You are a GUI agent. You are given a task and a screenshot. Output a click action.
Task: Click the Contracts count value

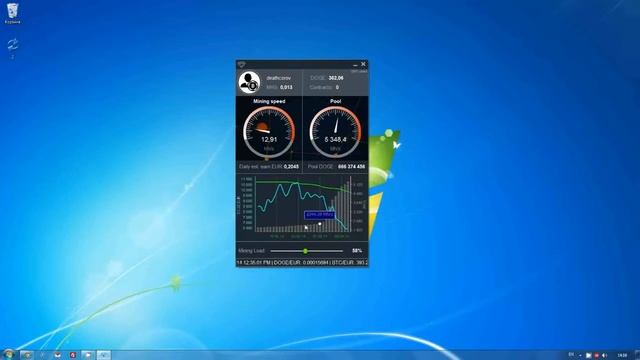(x=337, y=87)
